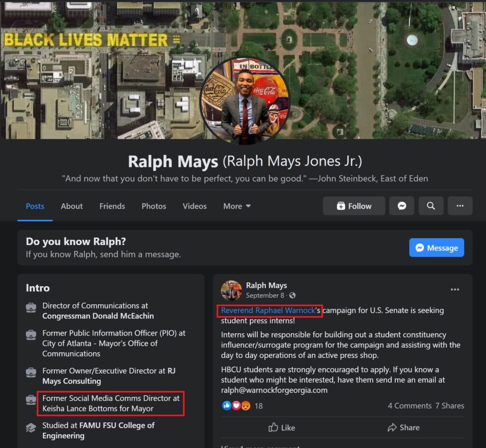Click the blue Message button
Screen dimensions: 486x448
437,248
